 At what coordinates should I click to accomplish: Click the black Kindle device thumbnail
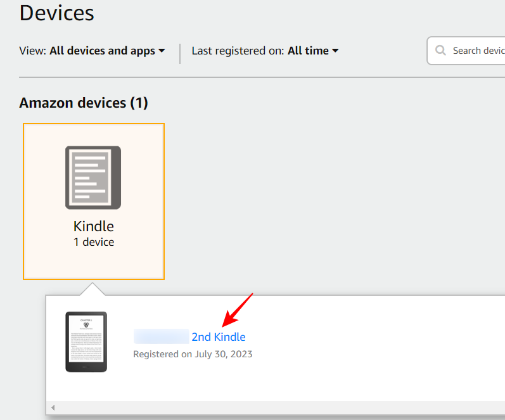tap(86, 341)
